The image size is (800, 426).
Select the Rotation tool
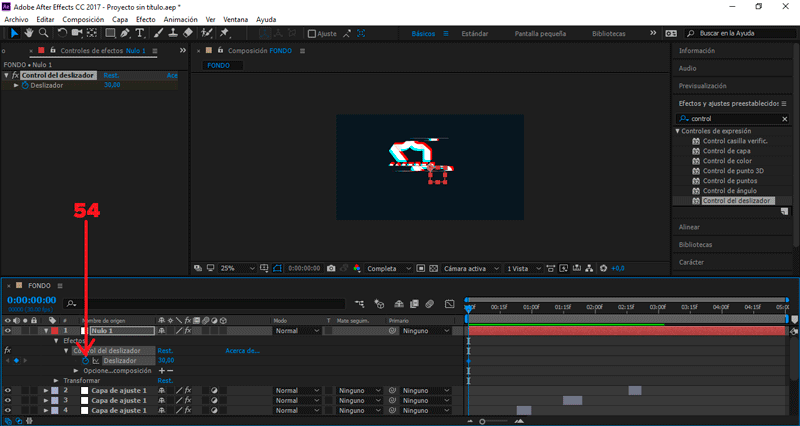point(62,33)
